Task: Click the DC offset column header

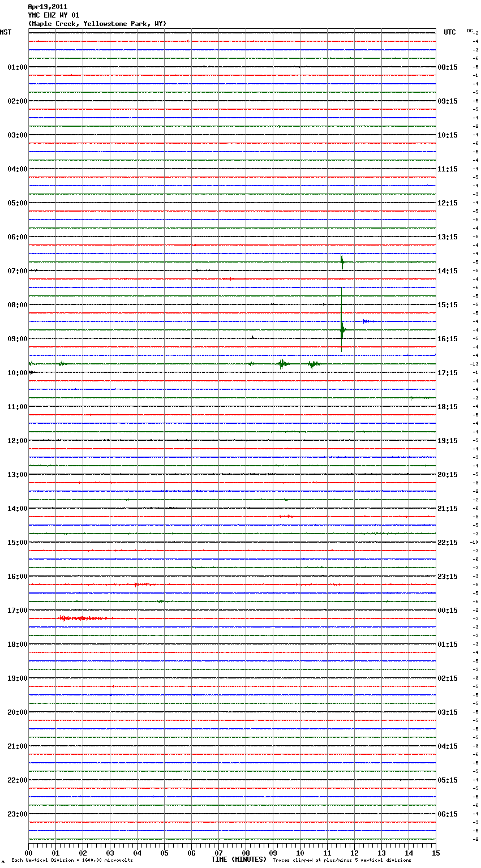Action: point(470,31)
